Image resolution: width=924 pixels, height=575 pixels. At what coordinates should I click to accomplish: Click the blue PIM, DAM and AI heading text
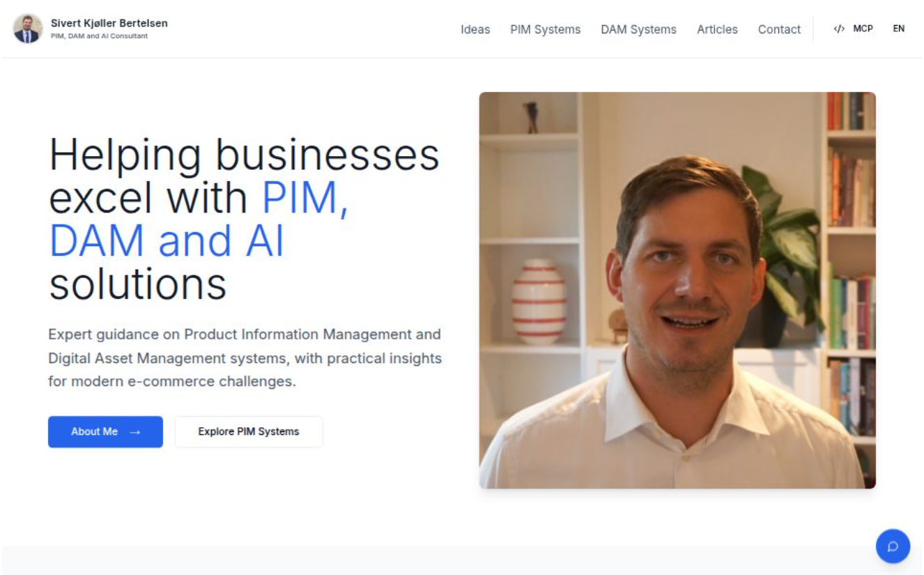(199, 220)
